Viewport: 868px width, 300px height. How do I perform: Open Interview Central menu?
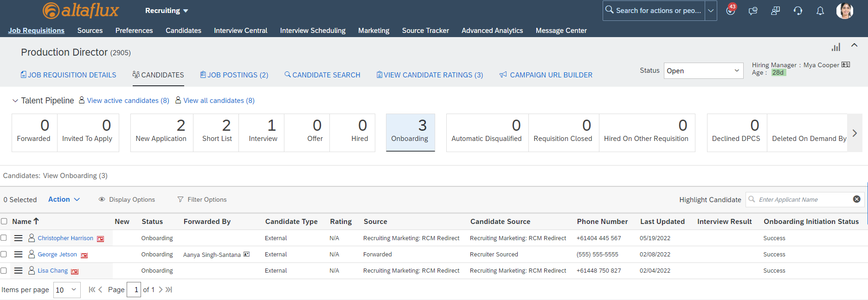240,30
